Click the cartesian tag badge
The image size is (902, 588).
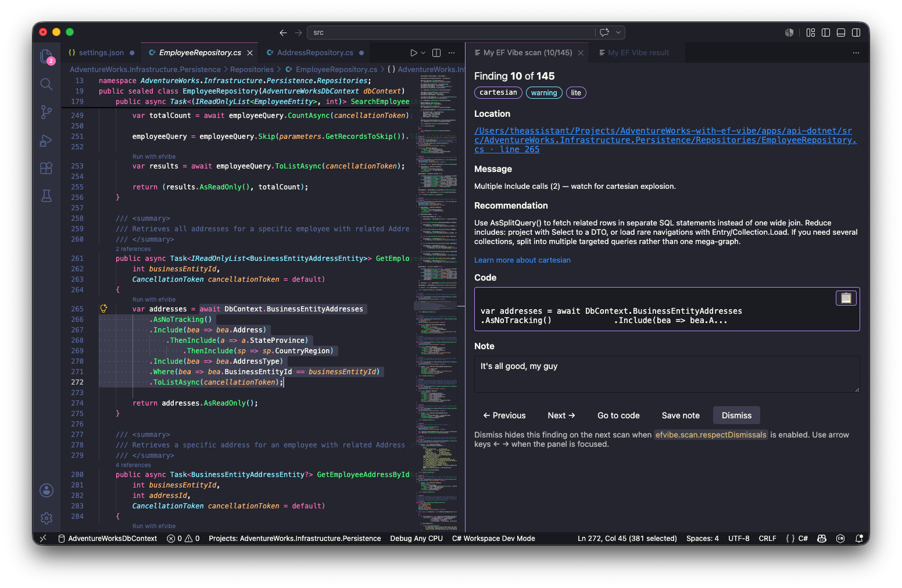(498, 92)
